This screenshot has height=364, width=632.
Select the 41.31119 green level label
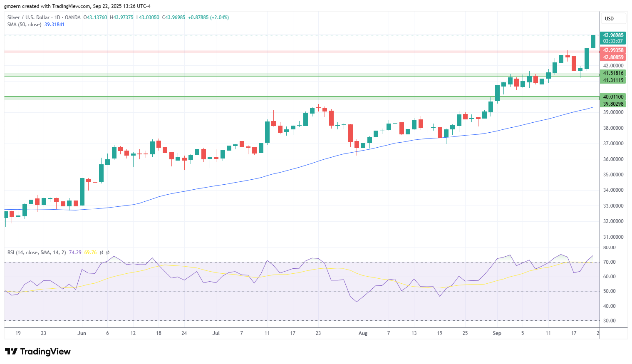pyautogui.click(x=613, y=80)
